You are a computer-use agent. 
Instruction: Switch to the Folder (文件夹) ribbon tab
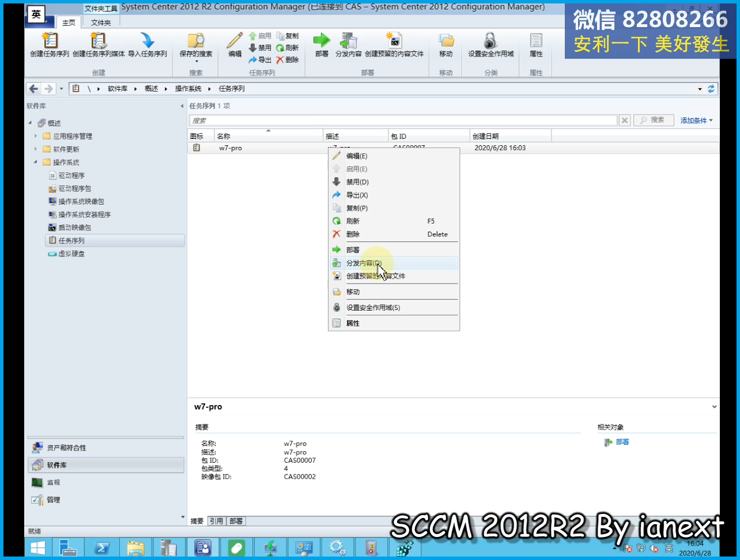coord(101,22)
